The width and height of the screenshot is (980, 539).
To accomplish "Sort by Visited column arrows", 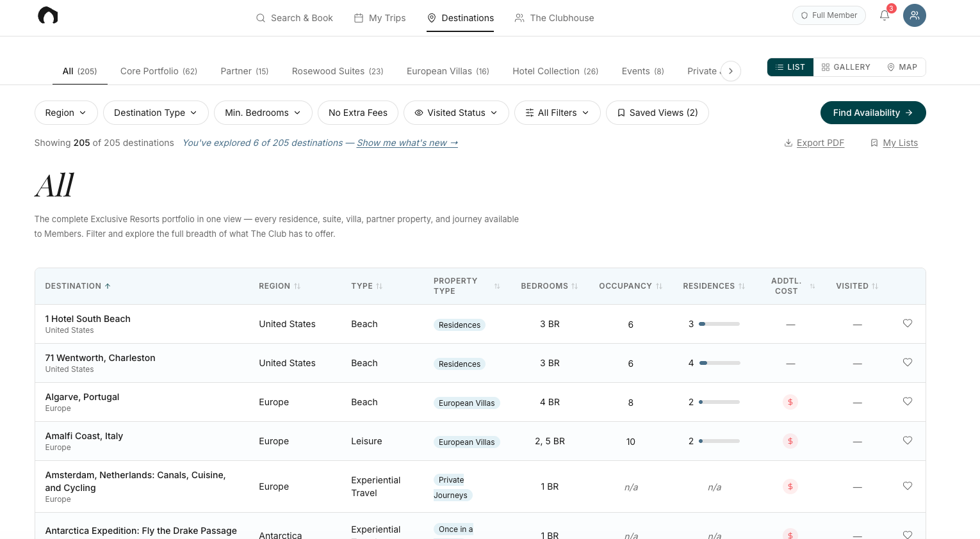I will pyautogui.click(x=875, y=286).
